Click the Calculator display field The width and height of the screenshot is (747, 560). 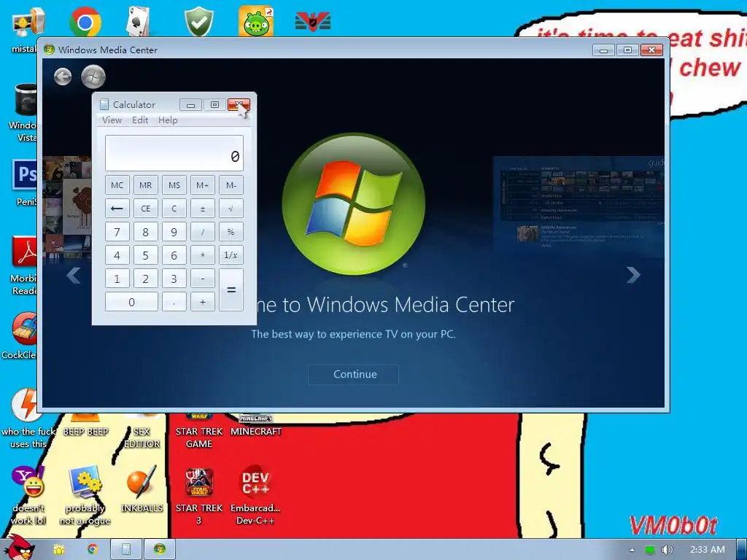pos(174,153)
